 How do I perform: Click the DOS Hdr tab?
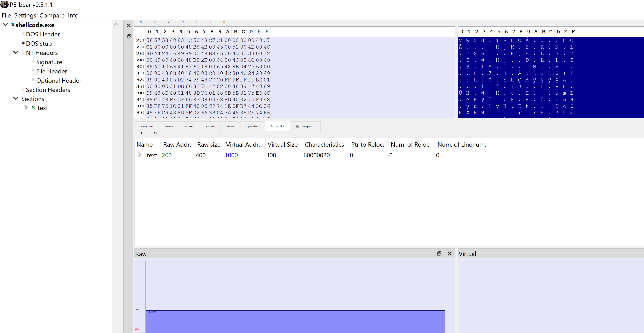tap(189, 126)
